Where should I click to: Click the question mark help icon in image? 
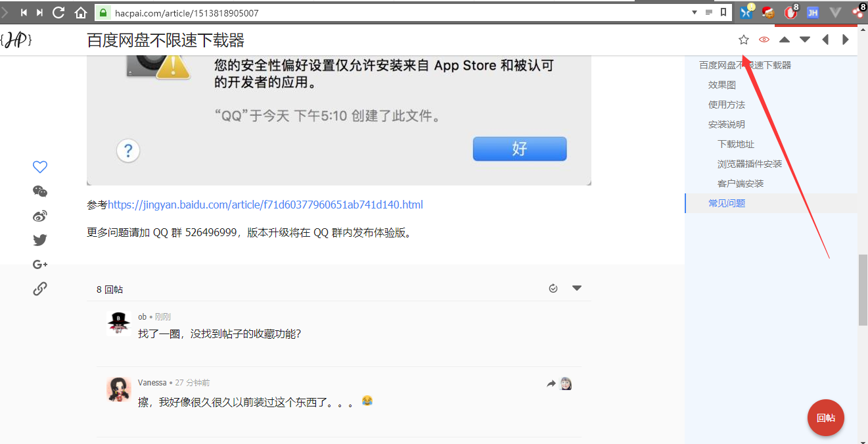(128, 151)
